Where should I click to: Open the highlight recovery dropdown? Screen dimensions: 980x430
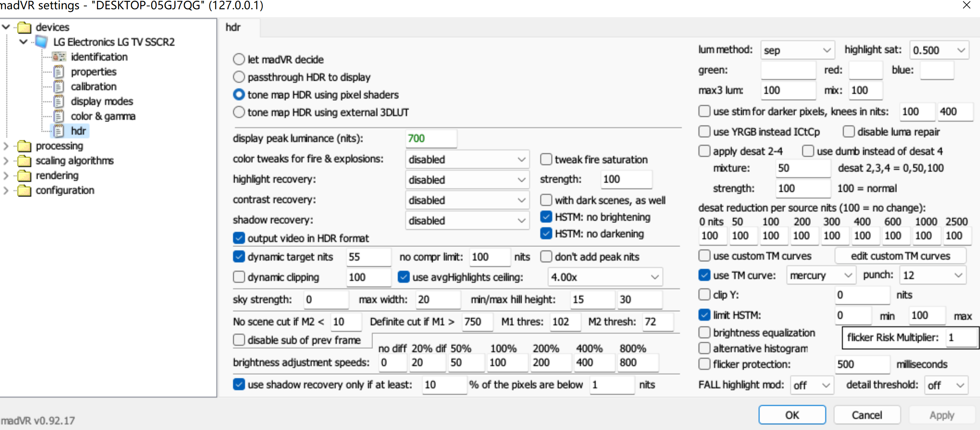(467, 180)
